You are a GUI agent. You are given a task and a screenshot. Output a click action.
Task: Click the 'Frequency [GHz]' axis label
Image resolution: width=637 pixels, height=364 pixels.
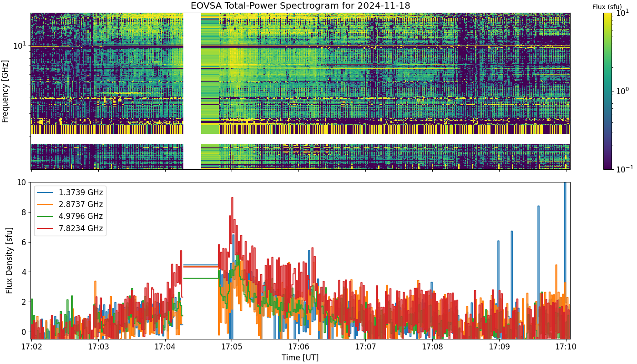(x=5, y=91)
